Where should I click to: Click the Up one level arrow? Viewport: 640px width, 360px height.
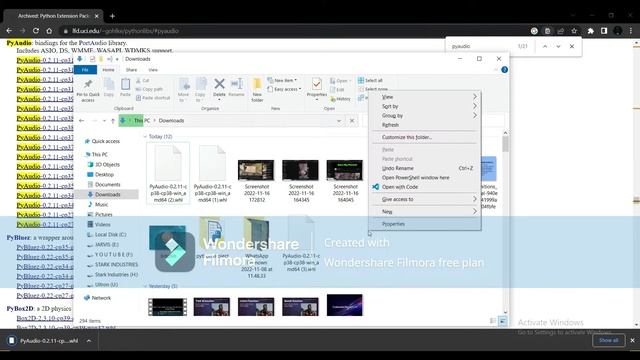pyautogui.click(x=113, y=120)
